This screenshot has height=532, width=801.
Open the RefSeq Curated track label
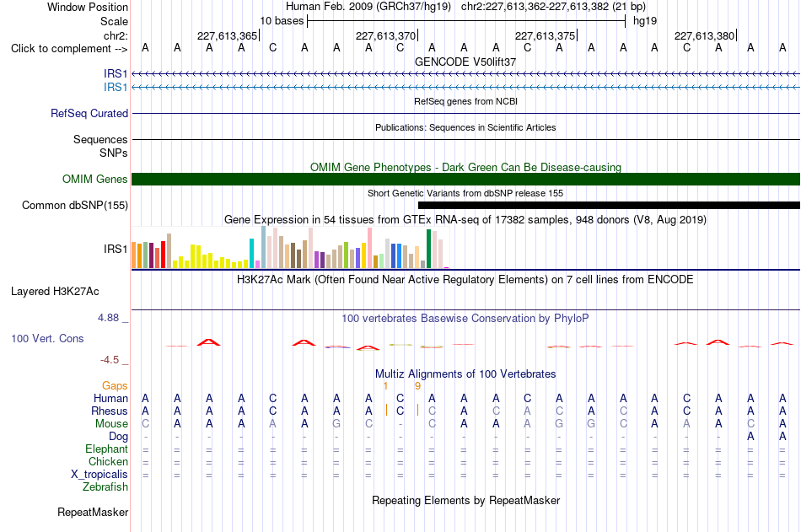point(89,114)
